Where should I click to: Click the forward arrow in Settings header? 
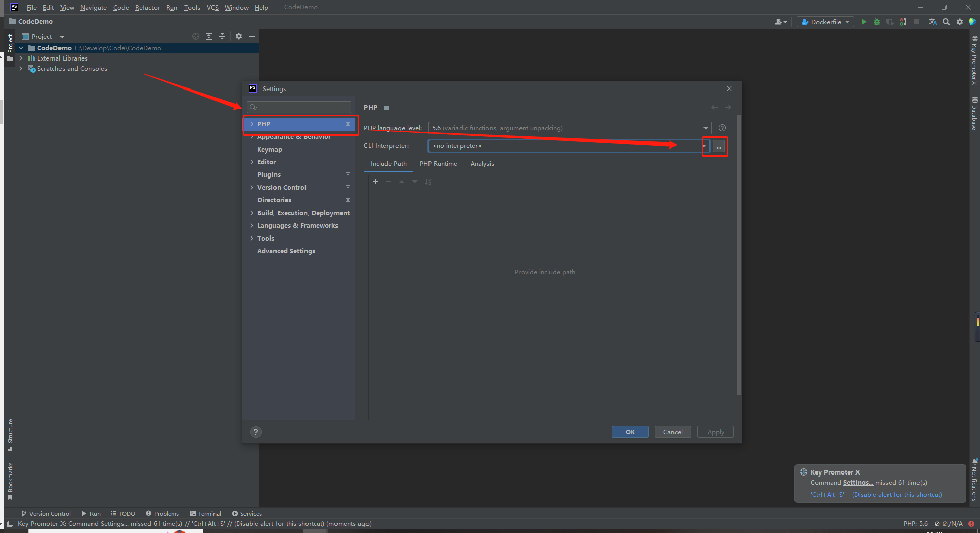(x=728, y=107)
